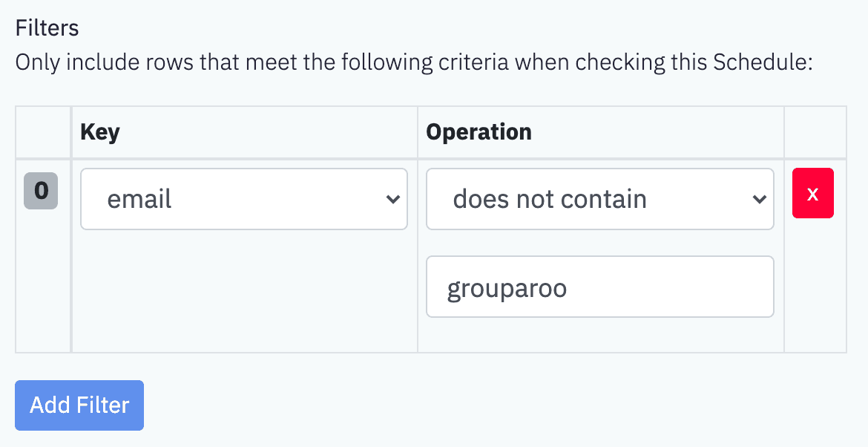The width and height of the screenshot is (868, 447).
Task: Click the Add Filter button
Action: [79, 405]
